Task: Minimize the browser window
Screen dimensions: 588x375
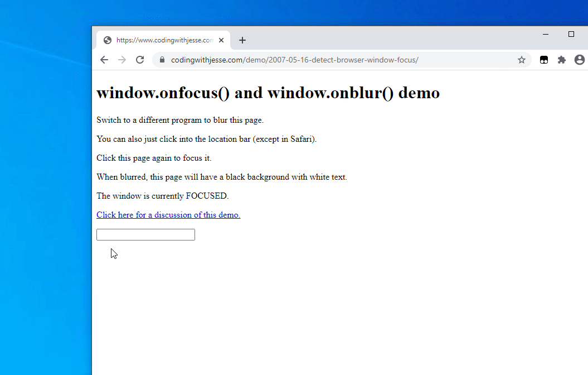Action: tap(546, 34)
